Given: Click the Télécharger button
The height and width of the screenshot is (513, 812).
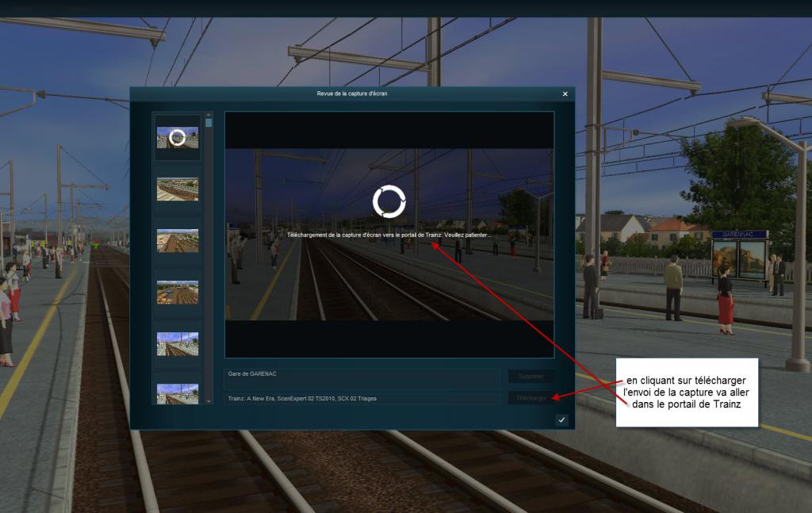Looking at the screenshot, I should [530, 398].
